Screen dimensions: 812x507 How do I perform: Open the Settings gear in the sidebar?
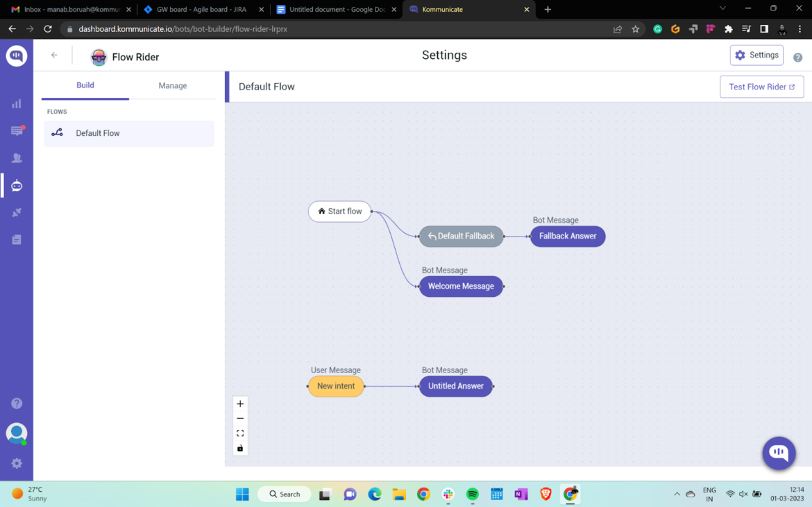(17, 463)
